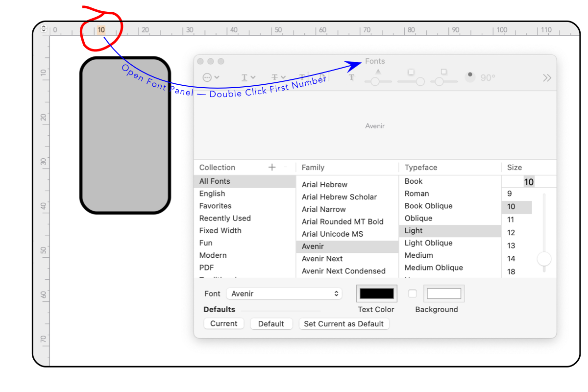This screenshot has height=392, width=588.
Task: Choose the Arial Hebrew font family
Action: [347, 185]
